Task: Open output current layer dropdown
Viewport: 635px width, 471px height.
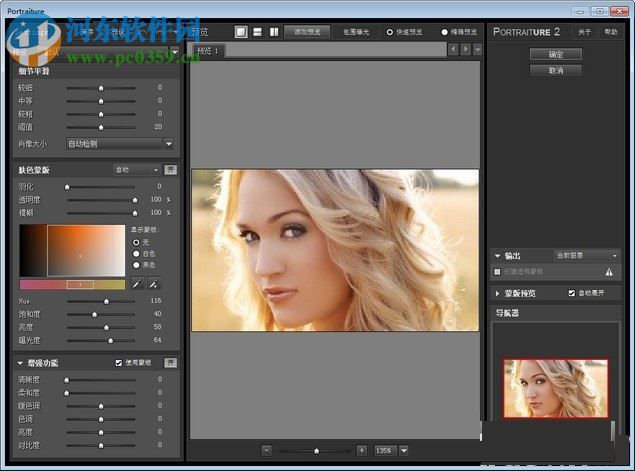Action: pyautogui.click(x=586, y=256)
